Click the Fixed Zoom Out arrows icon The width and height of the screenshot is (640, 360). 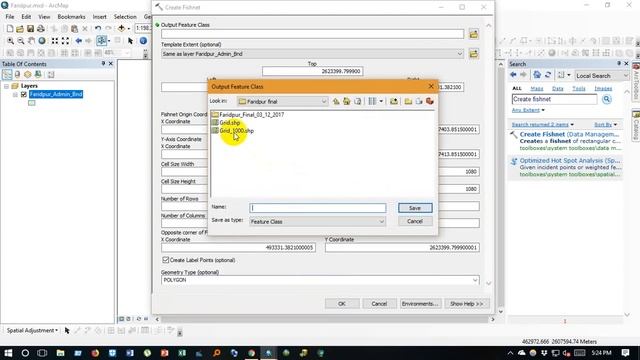[65, 41]
